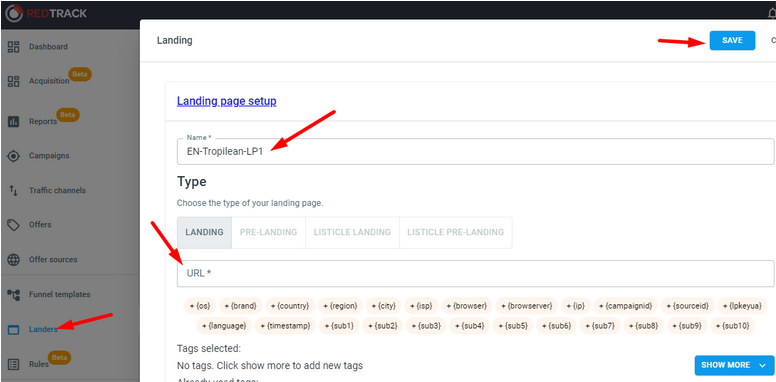Add the {sub7} macro

[x=600, y=326]
